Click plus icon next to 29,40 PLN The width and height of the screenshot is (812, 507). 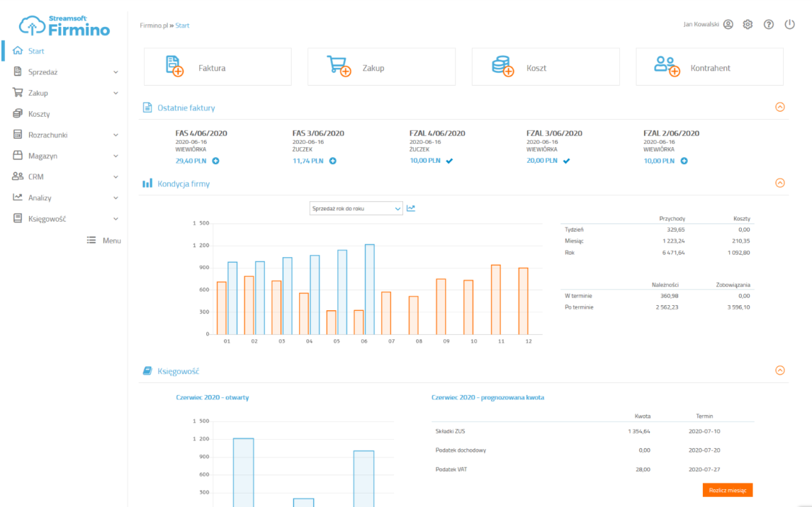pos(216,161)
